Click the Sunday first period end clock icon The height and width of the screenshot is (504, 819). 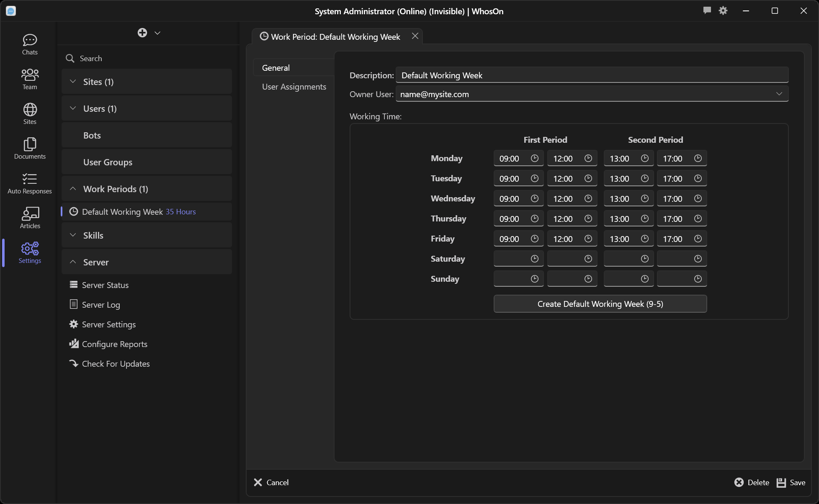[x=588, y=279]
